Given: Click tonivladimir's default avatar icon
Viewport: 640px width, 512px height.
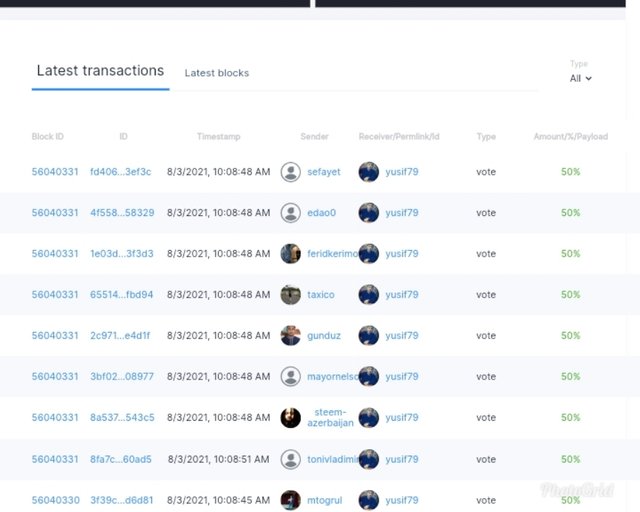Looking at the screenshot, I should coord(291,459).
